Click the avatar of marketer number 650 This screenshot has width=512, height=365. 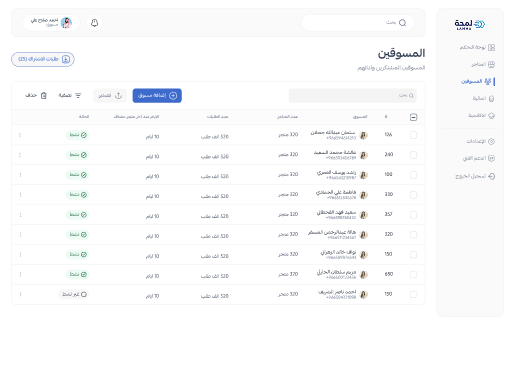[364, 274]
